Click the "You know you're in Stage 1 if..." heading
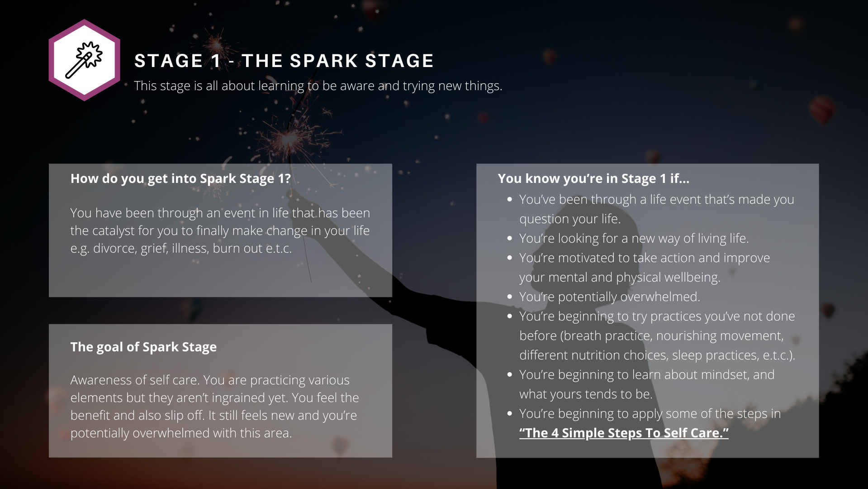The width and height of the screenshot is (868, 489). tap(593, 178)
